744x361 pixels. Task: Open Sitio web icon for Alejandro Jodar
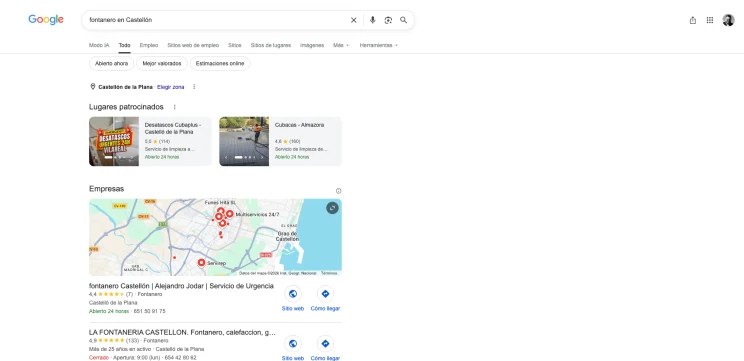[x=293, y=294]
